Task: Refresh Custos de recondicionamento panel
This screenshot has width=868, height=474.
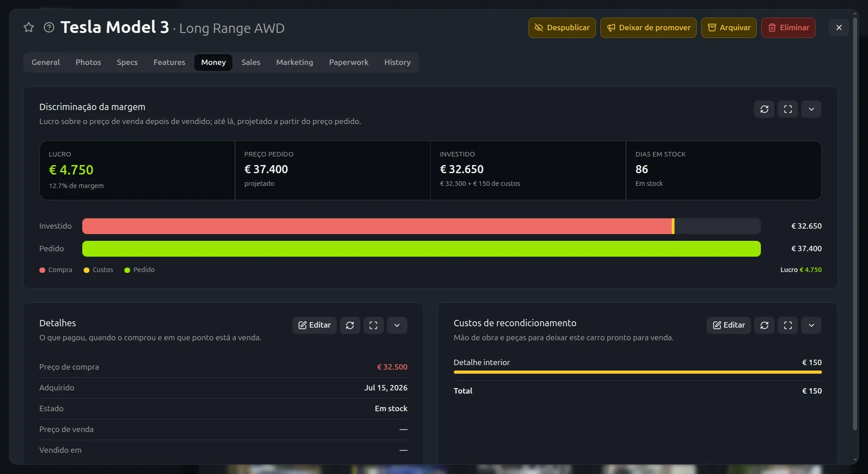Action: [764, 325]
